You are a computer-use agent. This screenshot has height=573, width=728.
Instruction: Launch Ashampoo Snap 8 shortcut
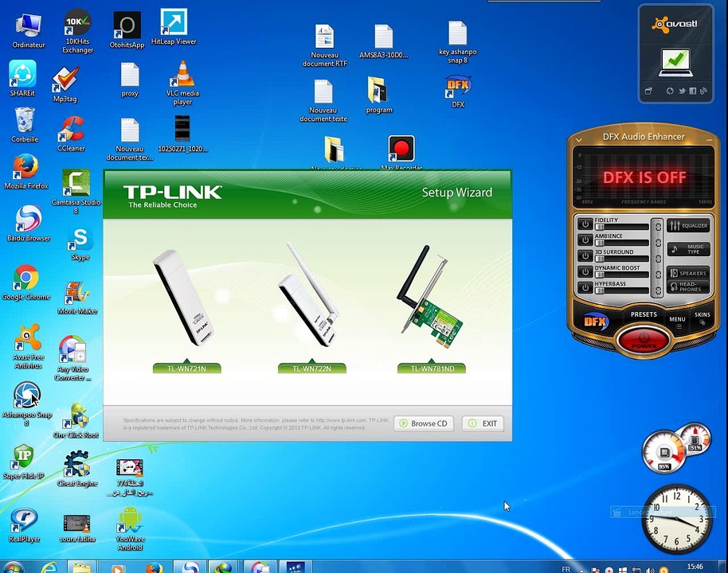(x=26, y=403)
